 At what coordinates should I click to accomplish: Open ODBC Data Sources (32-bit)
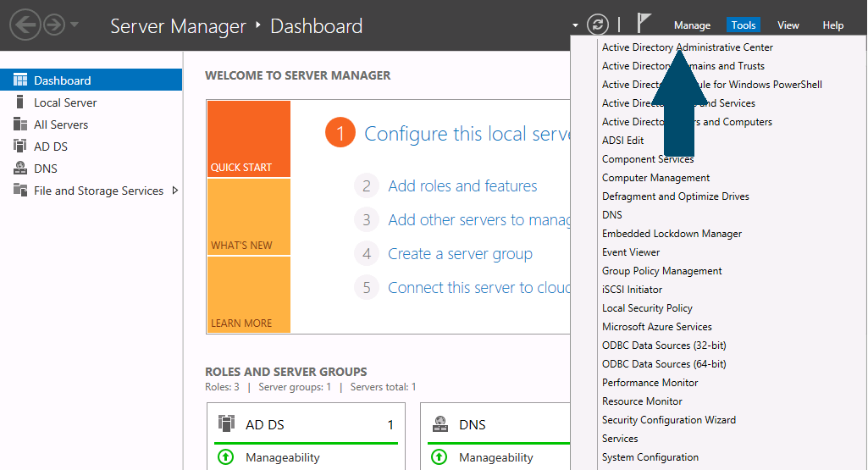[664, 346]
